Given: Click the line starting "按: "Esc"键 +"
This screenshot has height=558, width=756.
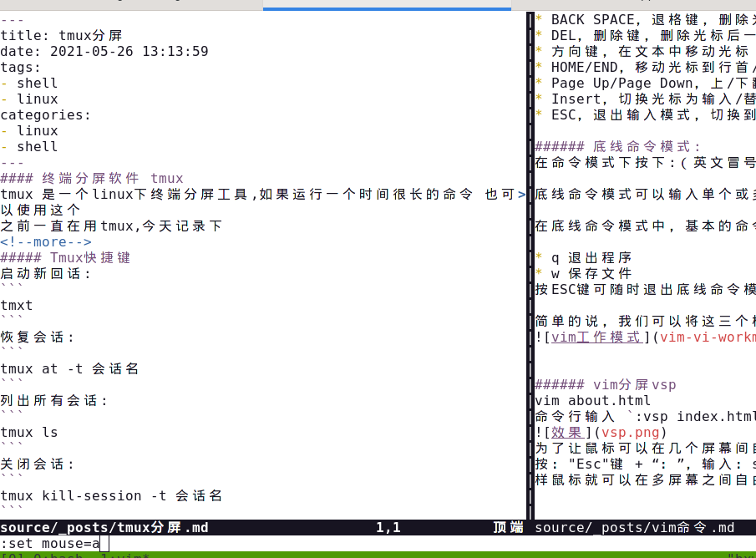Looking at the screenshot, I should [646, 464].
